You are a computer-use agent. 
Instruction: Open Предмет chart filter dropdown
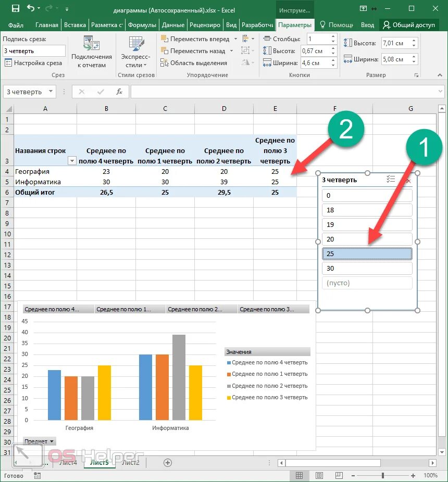39,441
